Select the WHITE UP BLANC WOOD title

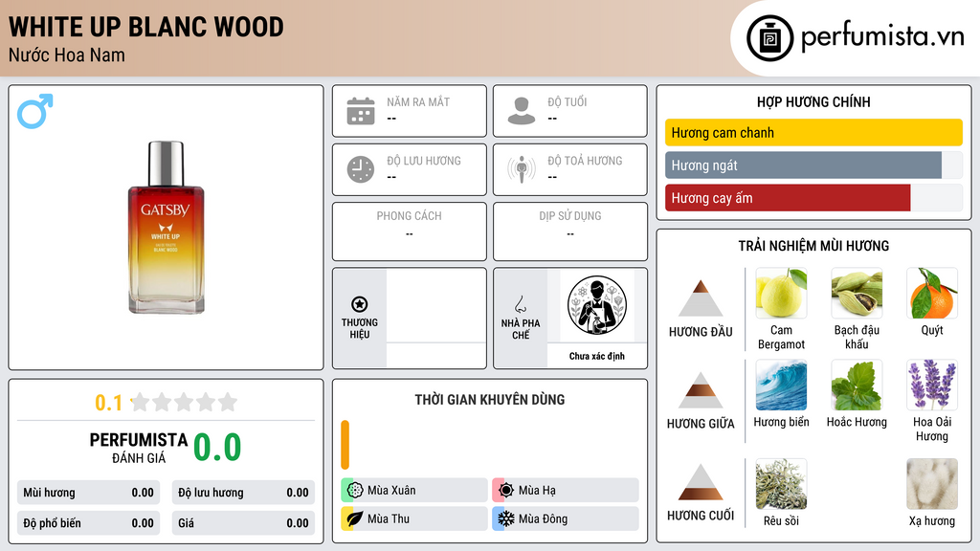pyautogui.click(x=146, y=27)
